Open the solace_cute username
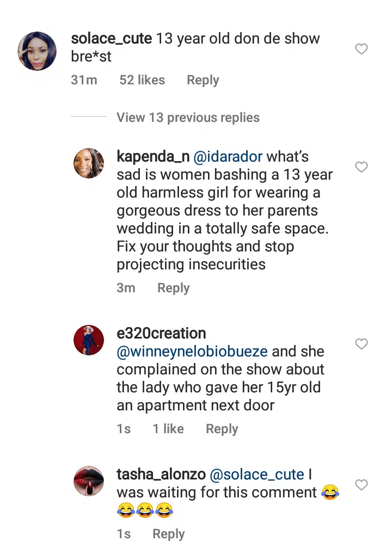The width and height of the screenshot is (392, 548). [112, 39]
